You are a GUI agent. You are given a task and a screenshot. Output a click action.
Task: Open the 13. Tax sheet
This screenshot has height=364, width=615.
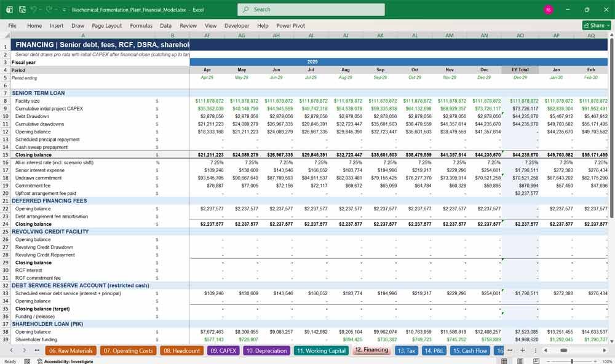[x=407, y=350]
